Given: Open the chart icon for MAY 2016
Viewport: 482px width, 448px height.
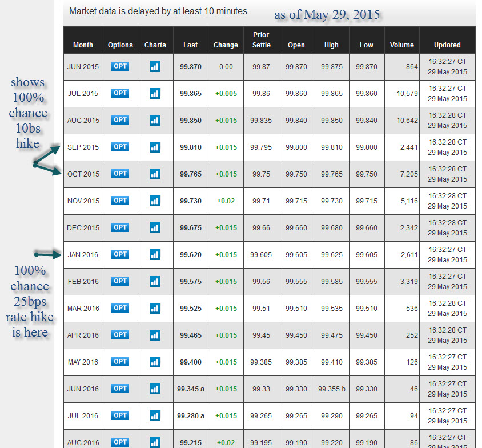Looking at the screenshot, I should coord(155,362).
